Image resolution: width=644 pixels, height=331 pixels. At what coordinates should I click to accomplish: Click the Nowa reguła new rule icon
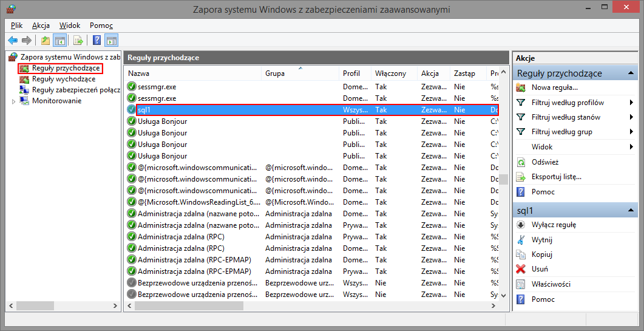pos(521,87)
